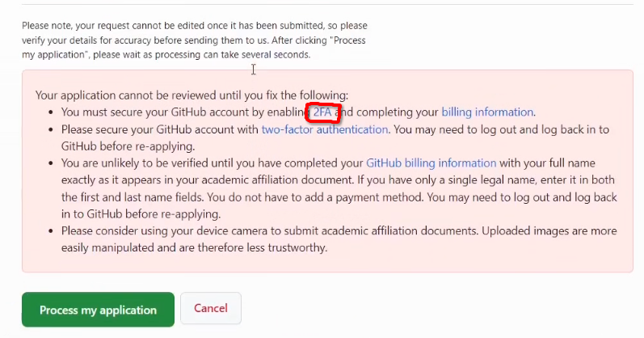
Task: Open the 2FA link circled in red
Action: tap(322, 112)
